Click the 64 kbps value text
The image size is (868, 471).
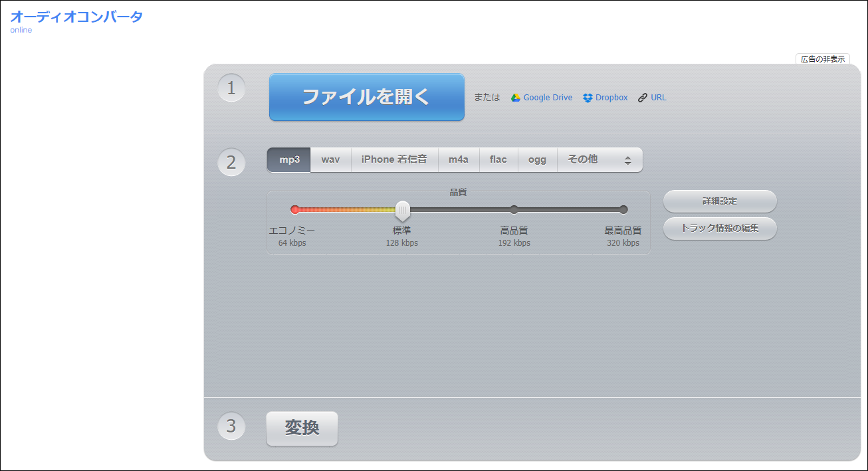pyautogui.click(x=292, y=243)
